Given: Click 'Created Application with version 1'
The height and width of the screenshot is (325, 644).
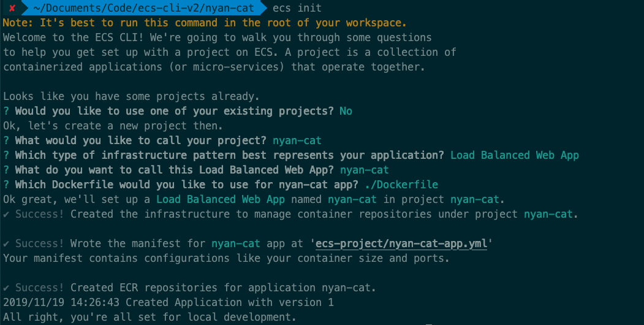Looking at the screenshot, I should [x=230, y=302].
